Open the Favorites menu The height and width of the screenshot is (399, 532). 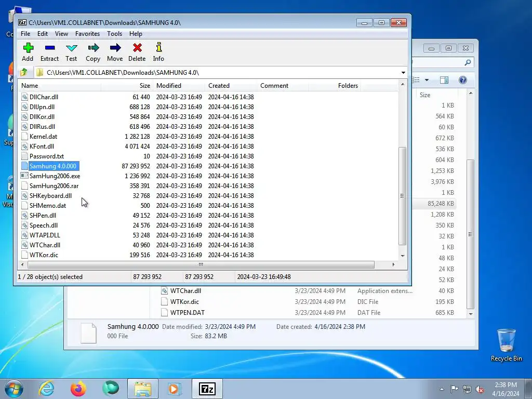pos(87,34)
